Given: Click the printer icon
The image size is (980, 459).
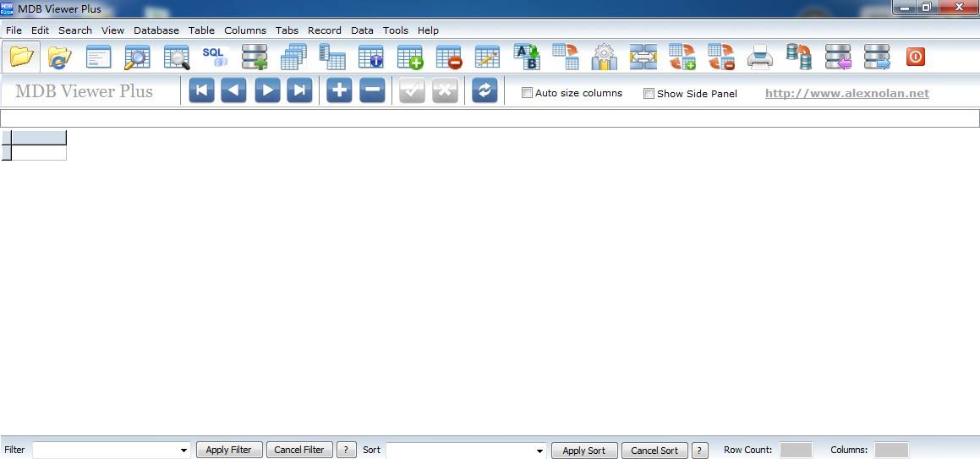Looking at the screenshot, I should click(x=760, y=57).
